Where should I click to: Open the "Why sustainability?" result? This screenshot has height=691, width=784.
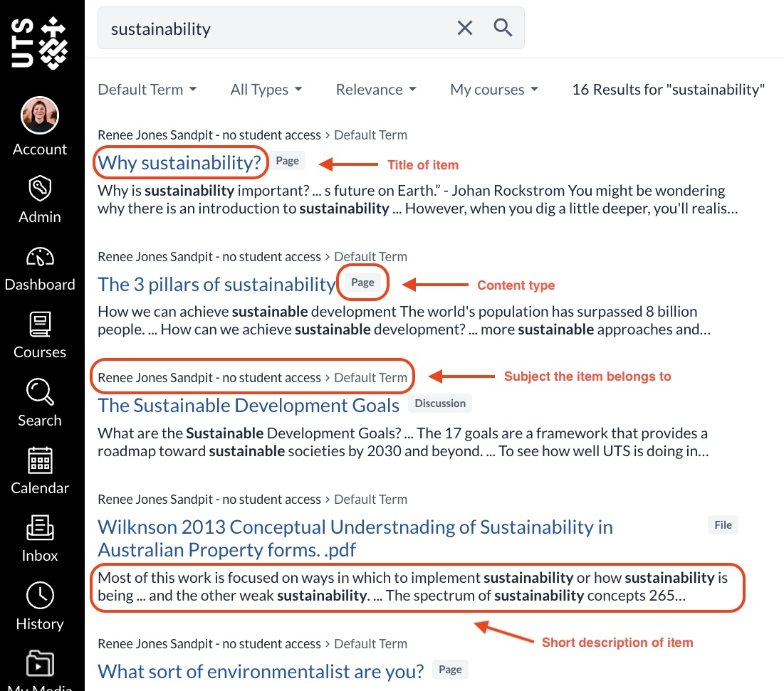(179, 162)
